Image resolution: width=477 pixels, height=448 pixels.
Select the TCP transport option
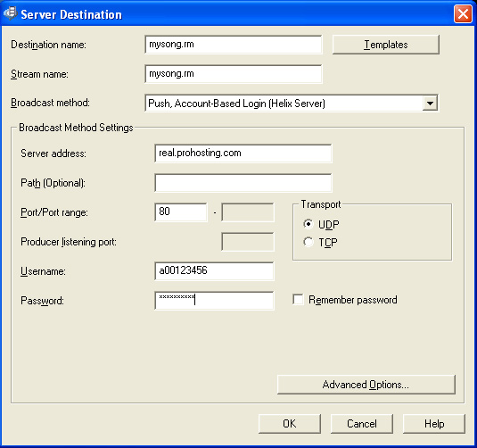(x=308, y=242)
